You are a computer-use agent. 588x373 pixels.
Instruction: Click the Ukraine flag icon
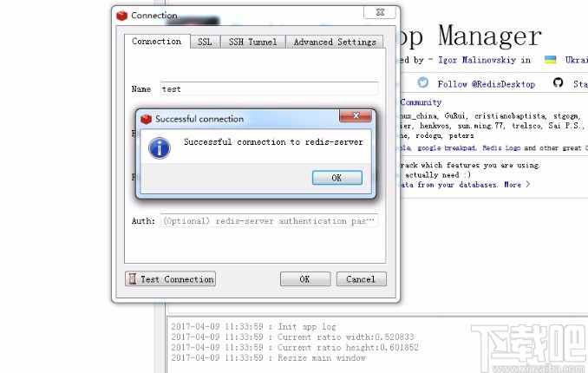[x=550, y=60]
